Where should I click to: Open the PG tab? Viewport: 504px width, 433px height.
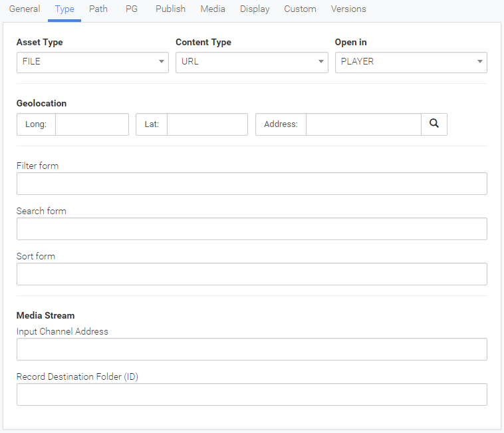pos(132,9)
